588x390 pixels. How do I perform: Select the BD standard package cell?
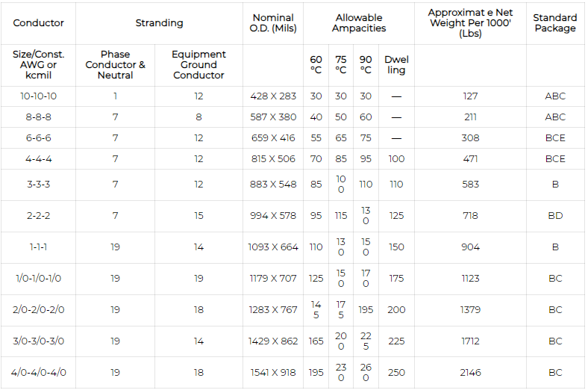tap(555, 216)
